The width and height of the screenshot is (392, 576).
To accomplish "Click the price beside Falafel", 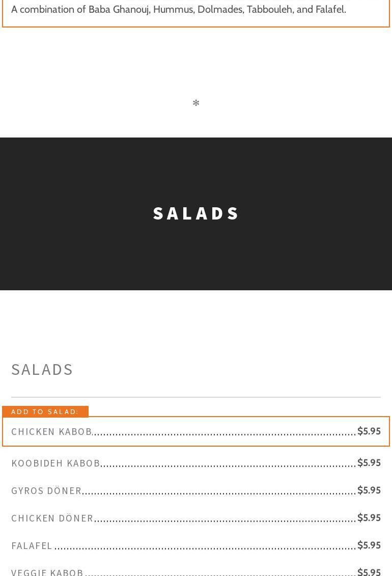I will (x=369, y=545).
